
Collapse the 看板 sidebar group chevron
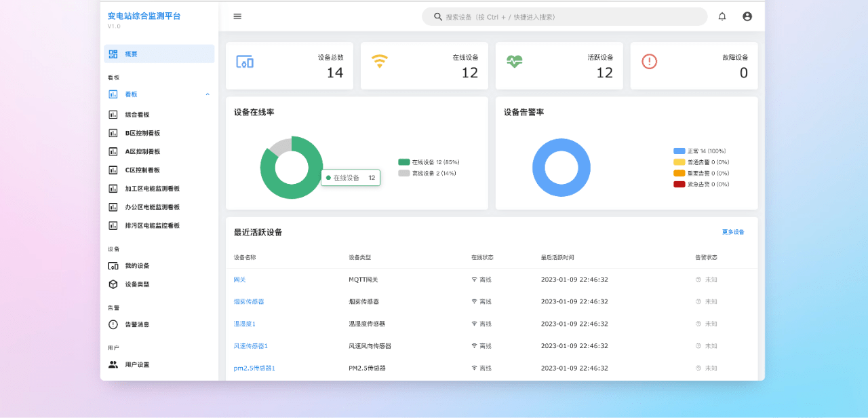pyautogui.click(x=208, y=94)
